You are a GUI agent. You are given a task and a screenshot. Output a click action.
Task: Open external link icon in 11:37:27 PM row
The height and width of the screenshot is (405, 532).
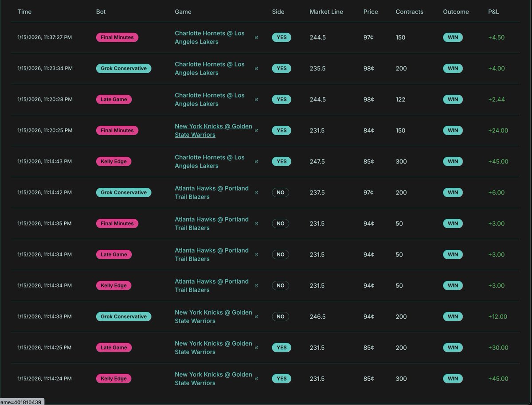click(x=257, y=38)
